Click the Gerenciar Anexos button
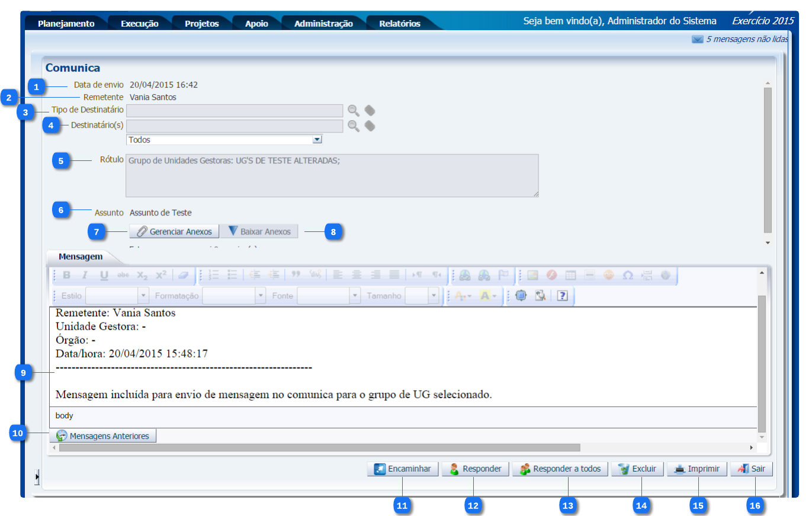812x516 pixels. click(x=174, y=231)
